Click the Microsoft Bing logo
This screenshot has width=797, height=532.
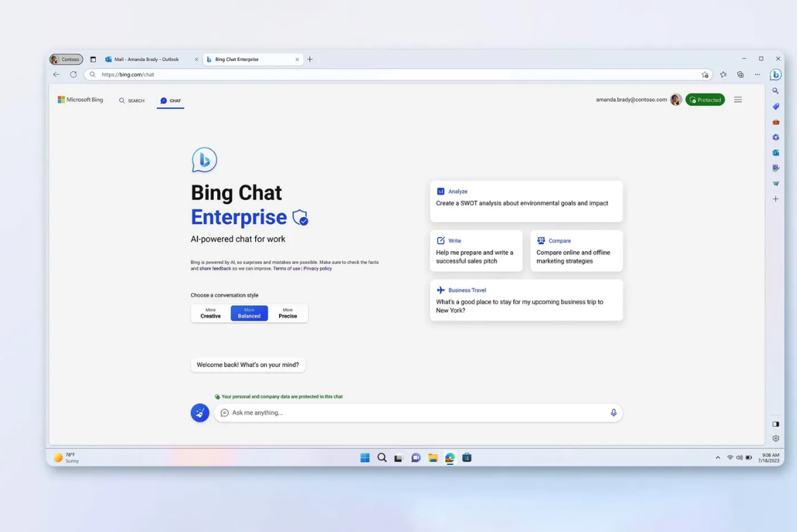point(80,100)
